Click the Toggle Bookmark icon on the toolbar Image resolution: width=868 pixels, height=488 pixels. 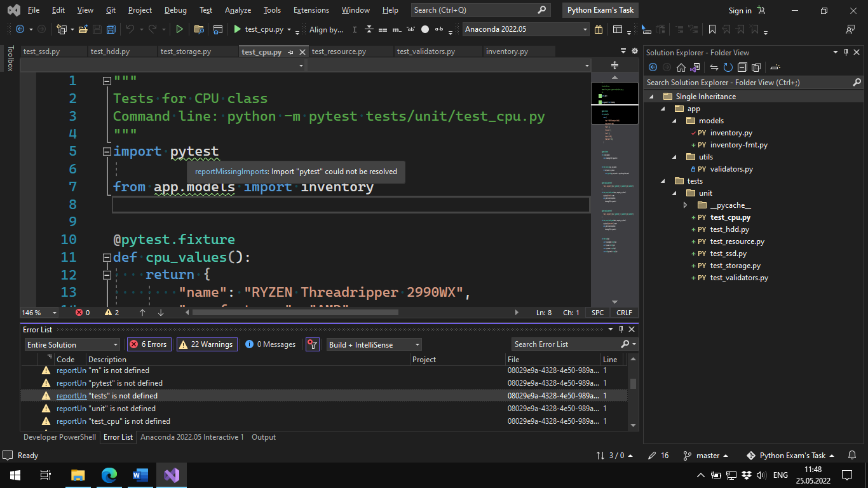[x=713, y=29]
